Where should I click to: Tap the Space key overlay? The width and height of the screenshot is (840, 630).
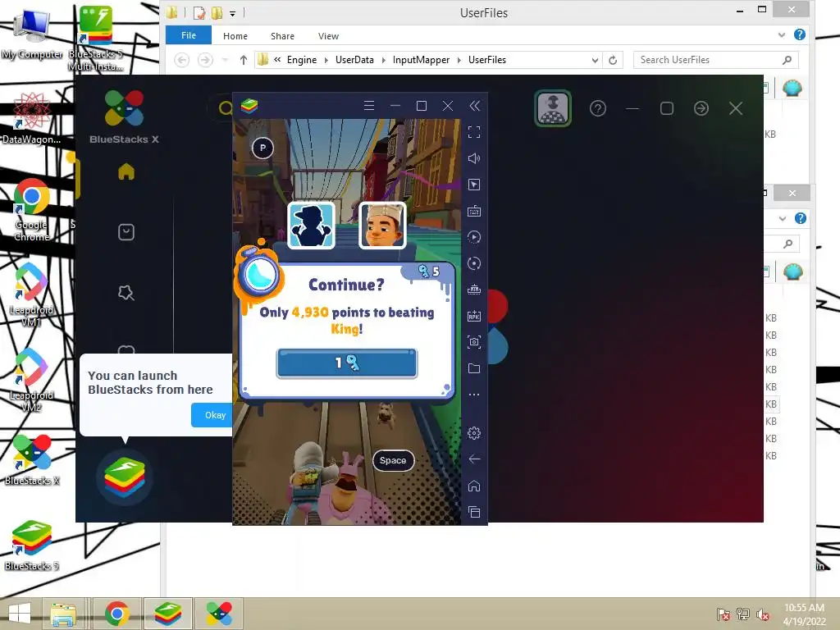[393, 460]
